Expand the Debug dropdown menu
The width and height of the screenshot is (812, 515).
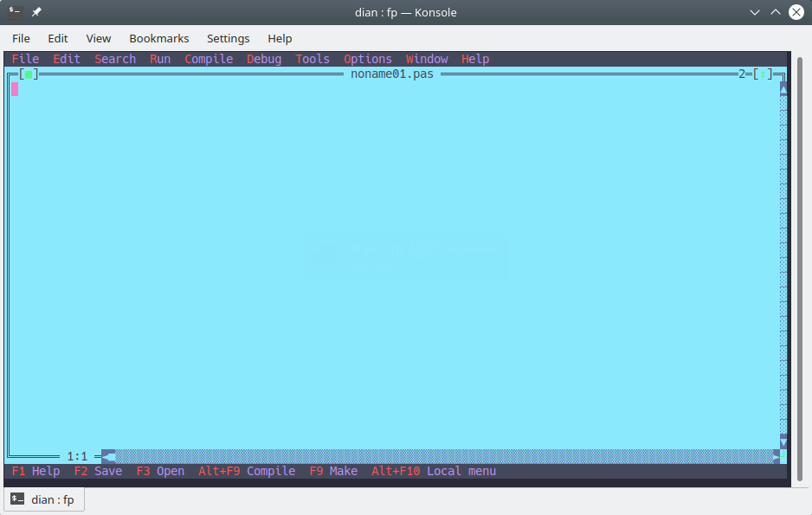pyautogui.click(x=263, y=59)
